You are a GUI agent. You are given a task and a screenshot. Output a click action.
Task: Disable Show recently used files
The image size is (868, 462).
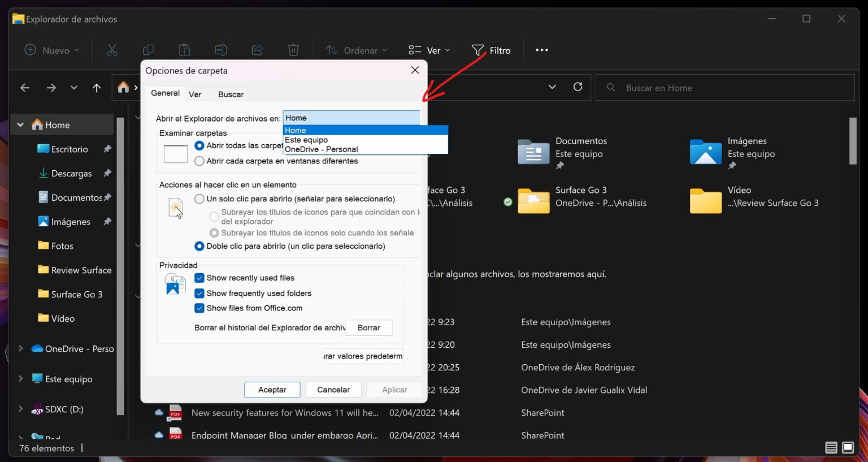[199, 278]
